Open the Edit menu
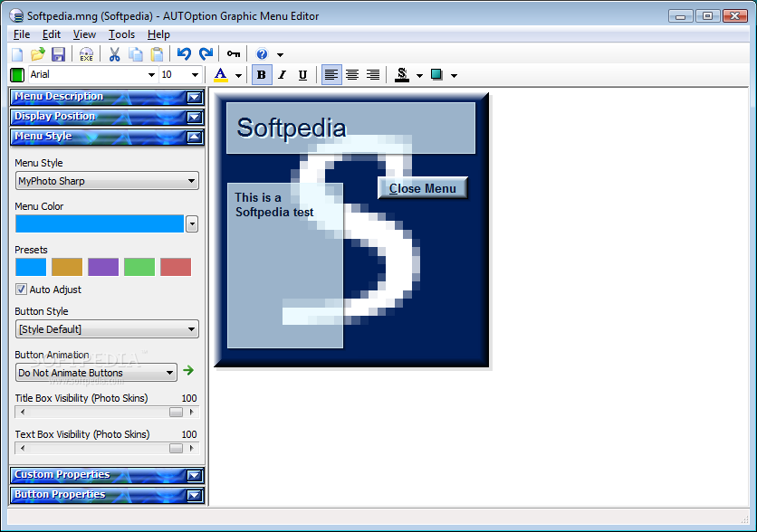Screen dimensions: 757x532 click(52, 34)
